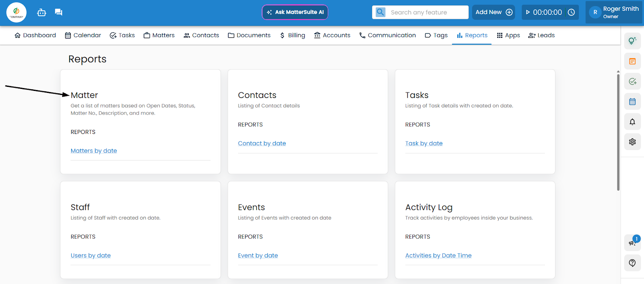644x284 pixels.
Task: Click the robot assistant icon in header
Action: (41, 12)
